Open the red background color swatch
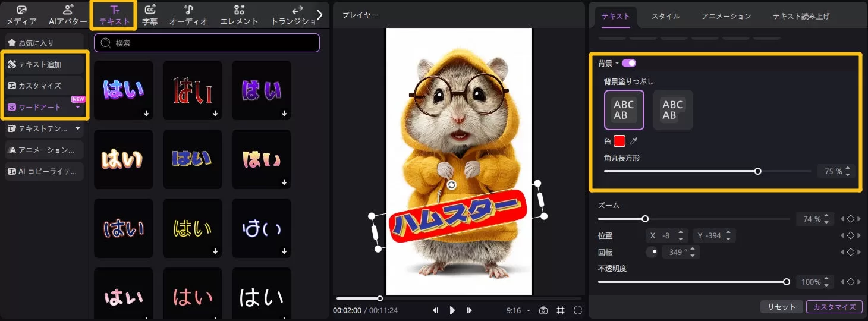This screenshot has height=321, width=868. pyautogui.click(x=619, y=141)
